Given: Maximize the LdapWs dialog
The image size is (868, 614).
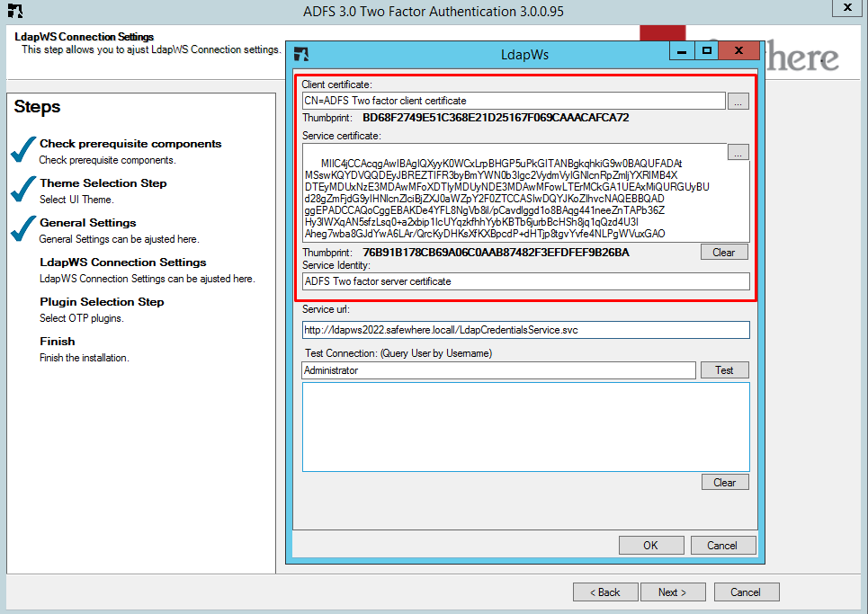Looking at the screenshot, I should (x=706, y=51).
